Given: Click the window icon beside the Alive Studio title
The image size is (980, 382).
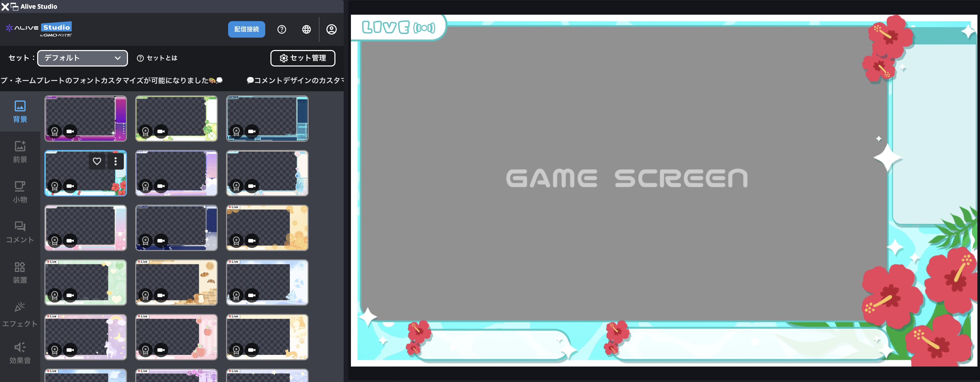Looking at the screenshot, I should tap(14, 6).
